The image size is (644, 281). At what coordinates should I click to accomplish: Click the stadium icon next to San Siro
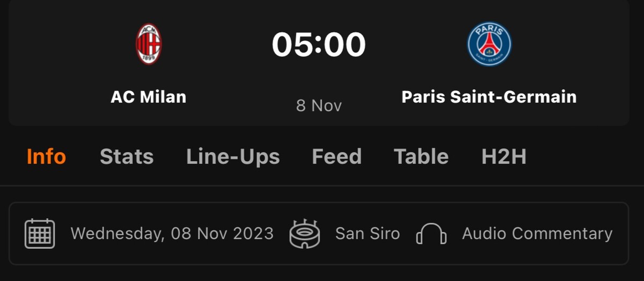[304, 234]
